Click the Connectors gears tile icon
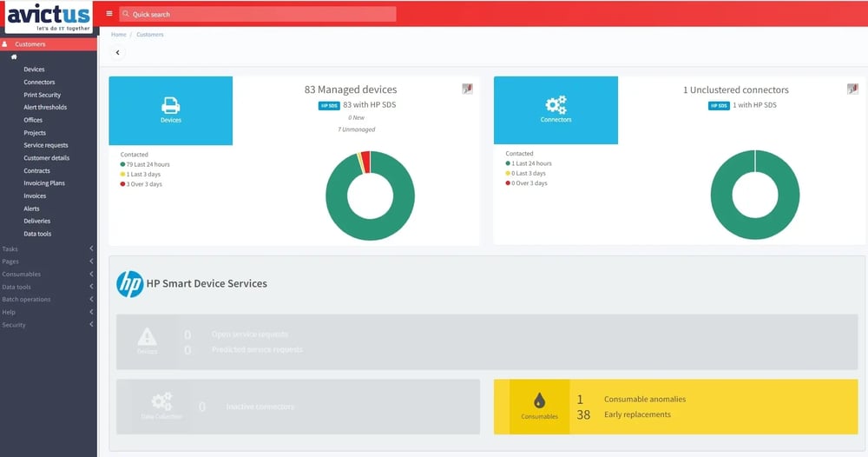The height and width of the screenshot is (457, 868). click(556, 105)
